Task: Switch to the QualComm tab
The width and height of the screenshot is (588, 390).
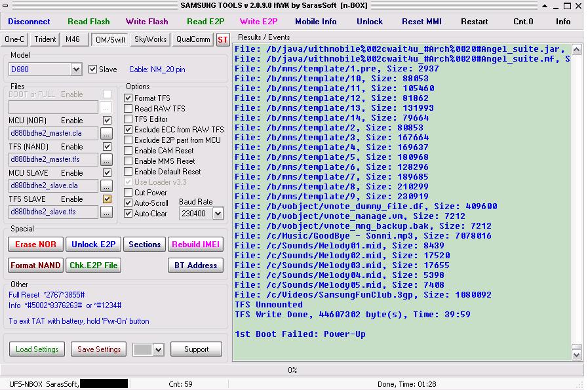Action: point(193,39)
